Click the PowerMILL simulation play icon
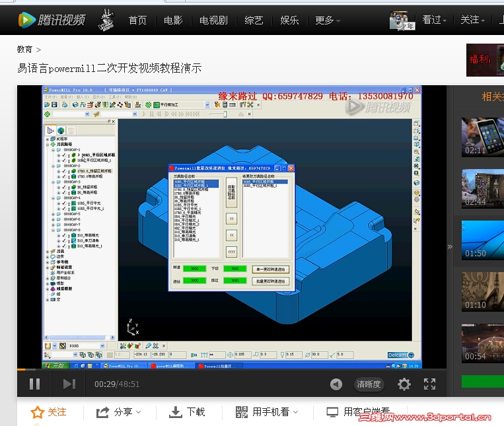The image size is (504, 426). coord(144,114)
